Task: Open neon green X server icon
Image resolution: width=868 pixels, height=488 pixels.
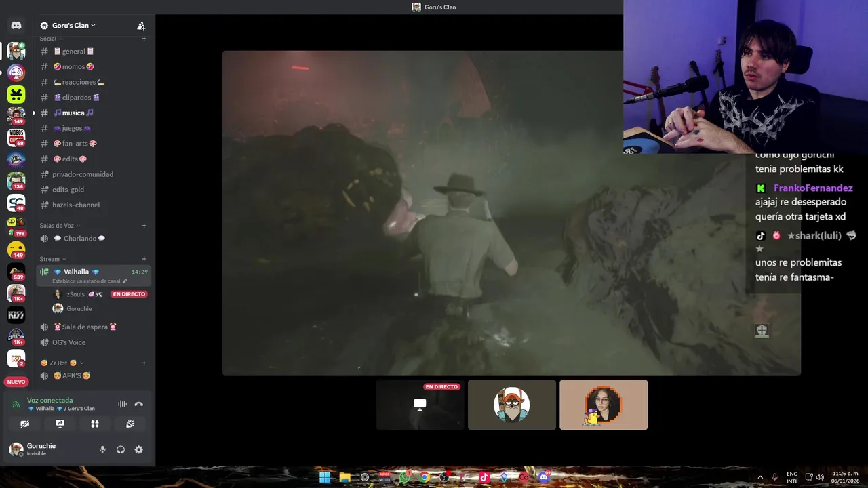Action: (16, 94)
